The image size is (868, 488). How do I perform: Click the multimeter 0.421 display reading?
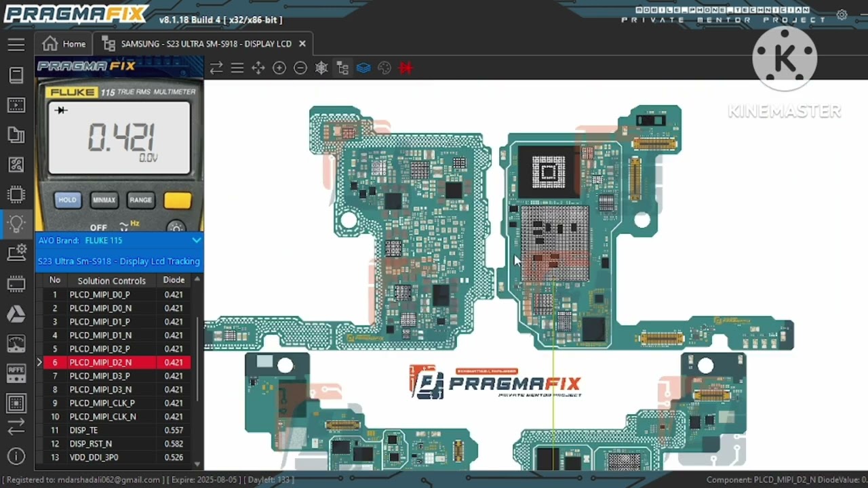(120, 138)
